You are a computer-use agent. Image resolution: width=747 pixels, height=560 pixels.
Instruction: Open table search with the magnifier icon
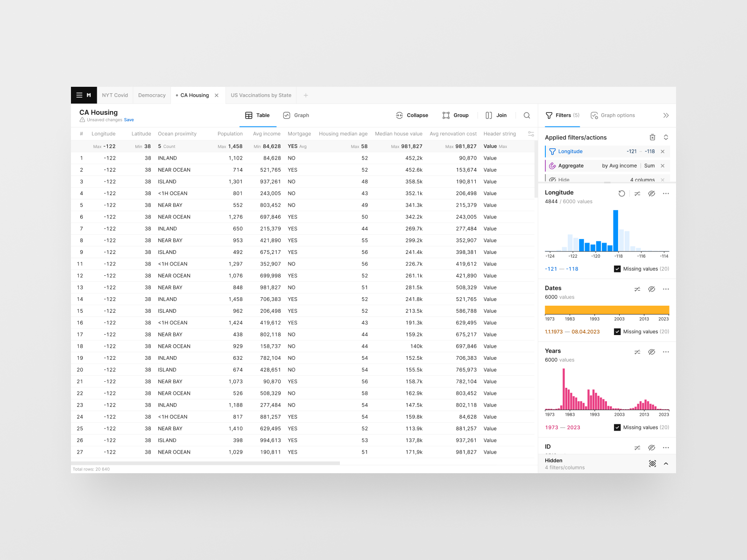tap(527, 115)
